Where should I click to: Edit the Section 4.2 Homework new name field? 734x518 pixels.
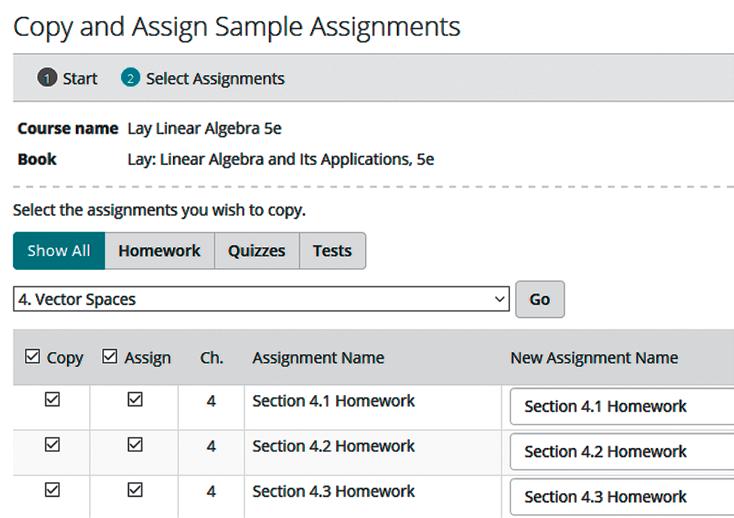coord(621,452)
